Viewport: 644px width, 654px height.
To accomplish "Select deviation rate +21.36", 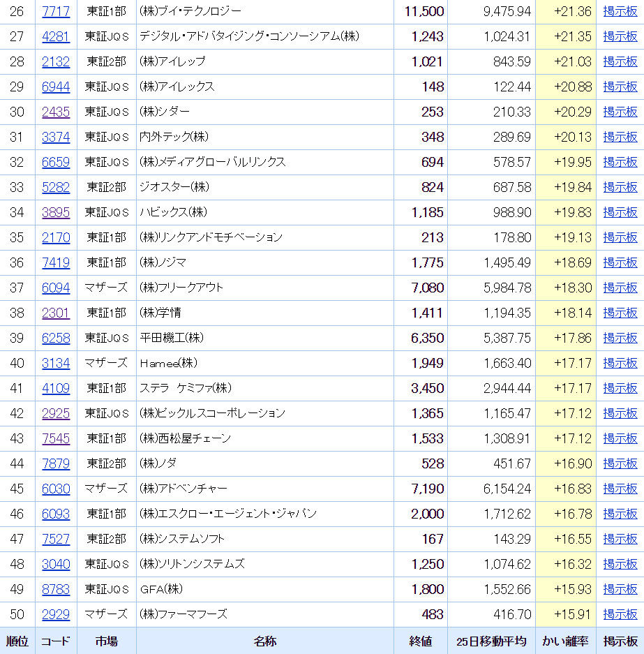I will tap(572, 11).
